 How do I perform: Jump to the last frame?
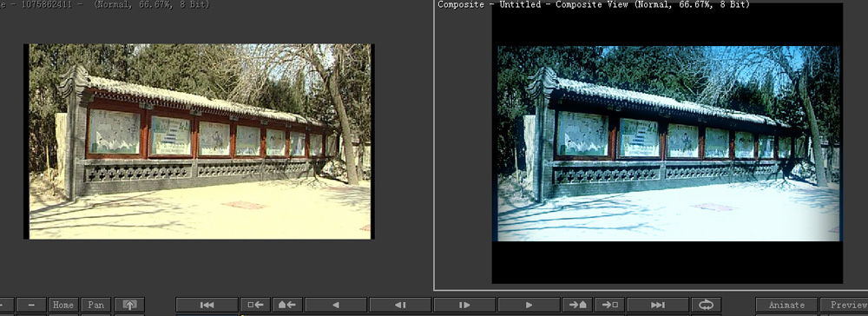(x=658, y=305)
